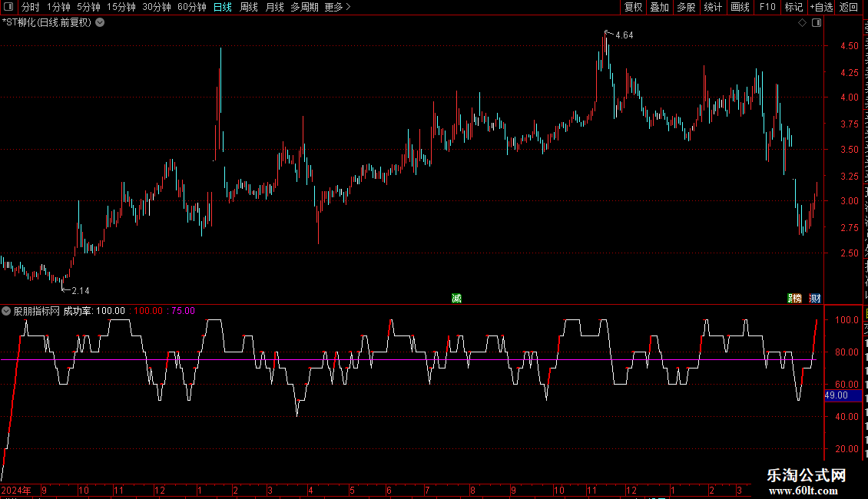Switch to 周线 weekly chart
Screen dimensions: 868x499
(249, 7)
